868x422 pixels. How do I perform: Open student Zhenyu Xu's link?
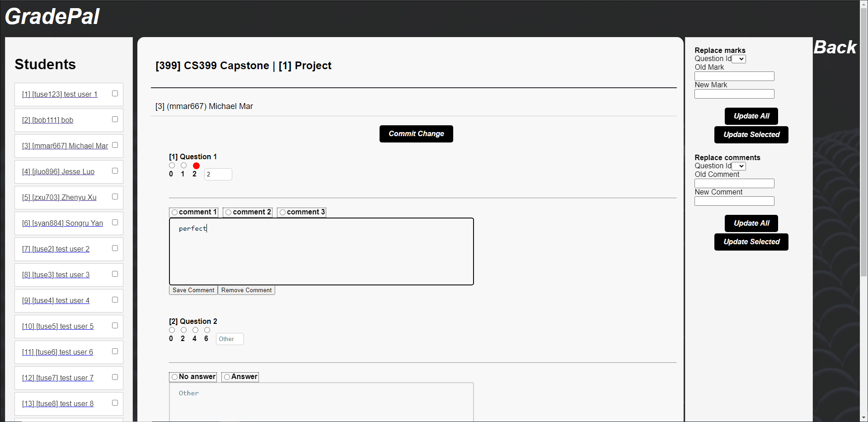(x=59, y=197)
